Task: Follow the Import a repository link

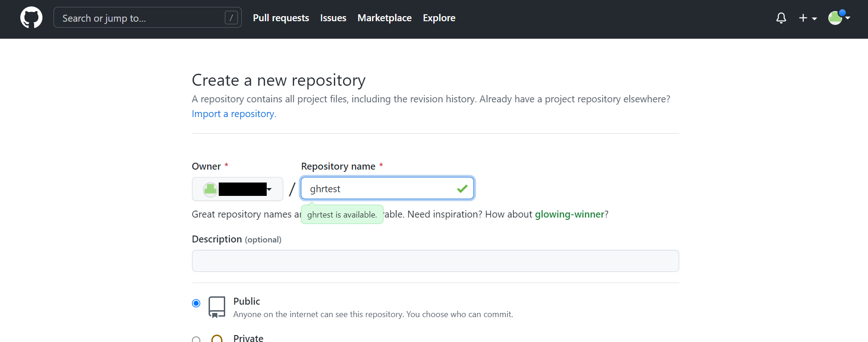Action: pos(234,114)
